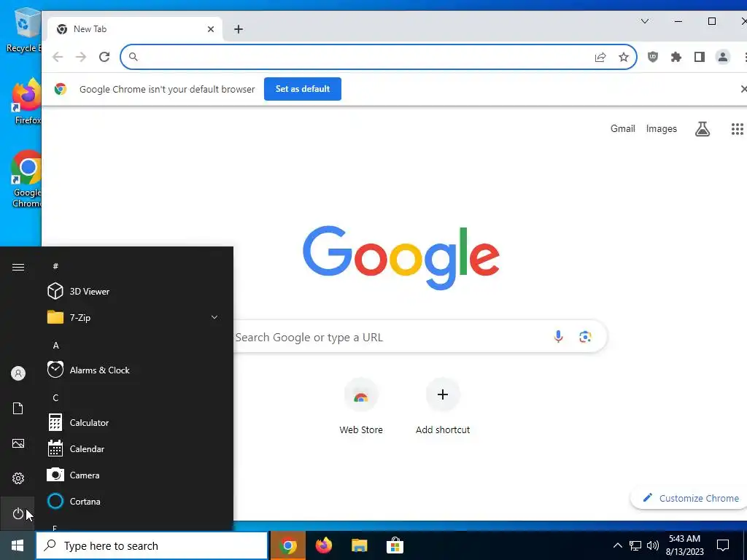Dismiss the default browser infobar

pyautogui.click(x=743, y=89)
